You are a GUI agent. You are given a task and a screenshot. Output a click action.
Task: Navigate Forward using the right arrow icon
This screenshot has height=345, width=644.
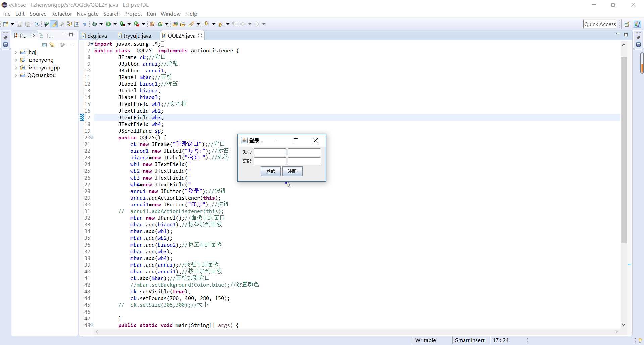click(x=257, y=24)
